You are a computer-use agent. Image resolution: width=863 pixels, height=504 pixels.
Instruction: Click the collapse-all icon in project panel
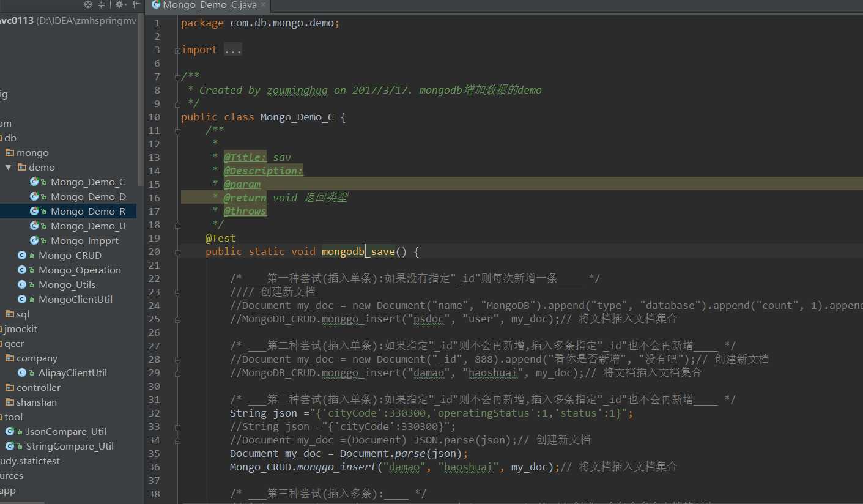pos(102,4)
